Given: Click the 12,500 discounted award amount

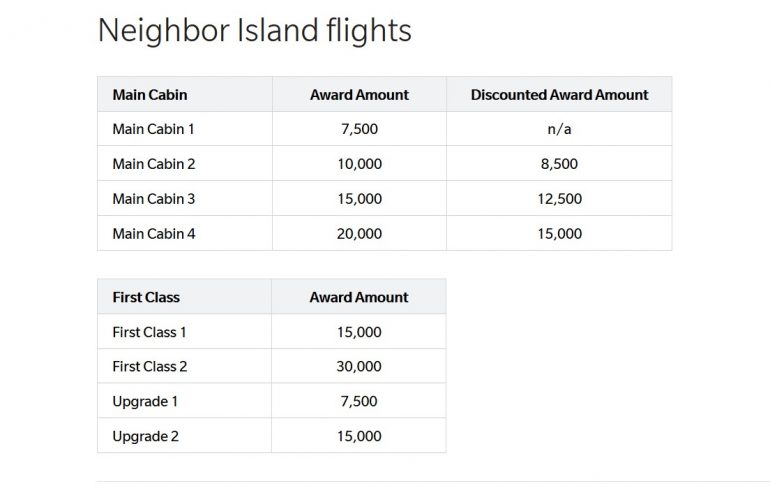Looking at the screenshot, I should (x=559, y=199).
